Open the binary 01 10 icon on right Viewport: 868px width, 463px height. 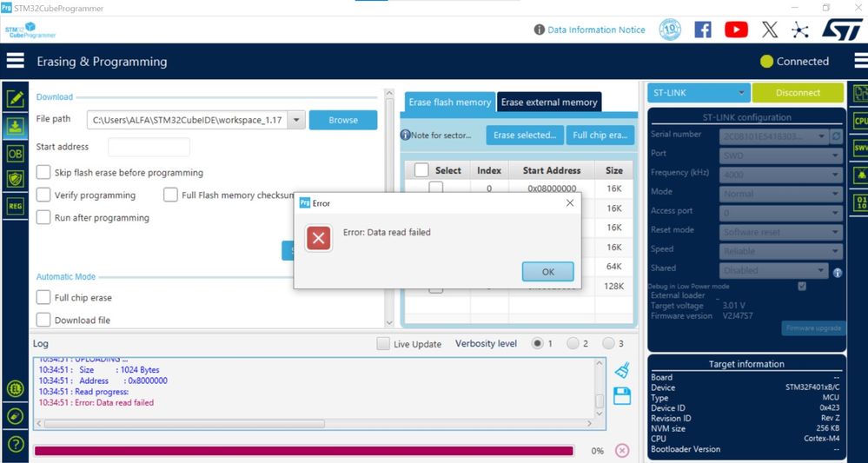(x=861, y=202)
